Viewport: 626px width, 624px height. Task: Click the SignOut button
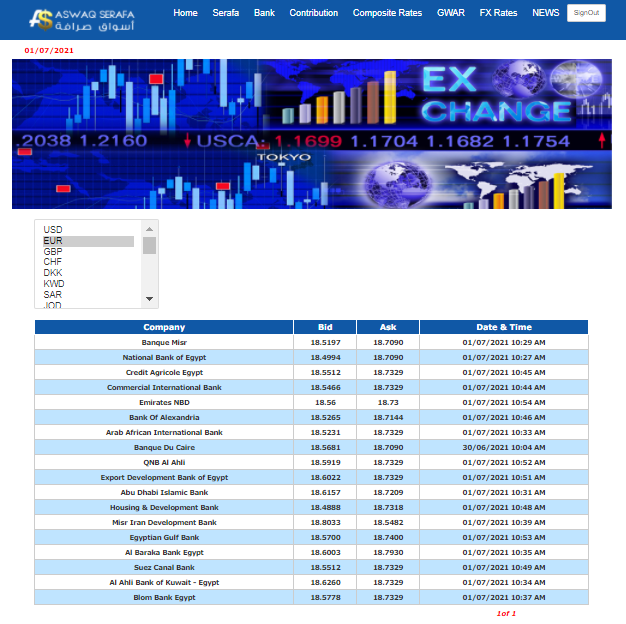(x=586, y=13)
